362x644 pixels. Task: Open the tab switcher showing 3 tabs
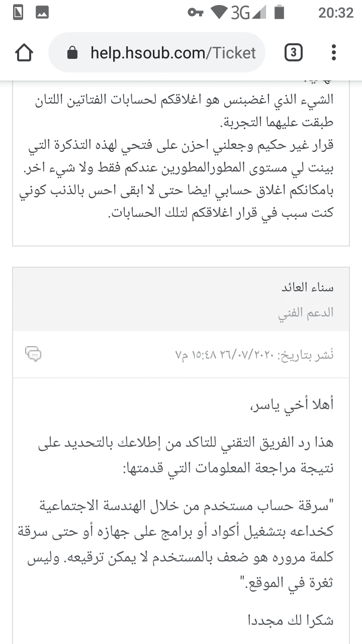coord(294,52)
